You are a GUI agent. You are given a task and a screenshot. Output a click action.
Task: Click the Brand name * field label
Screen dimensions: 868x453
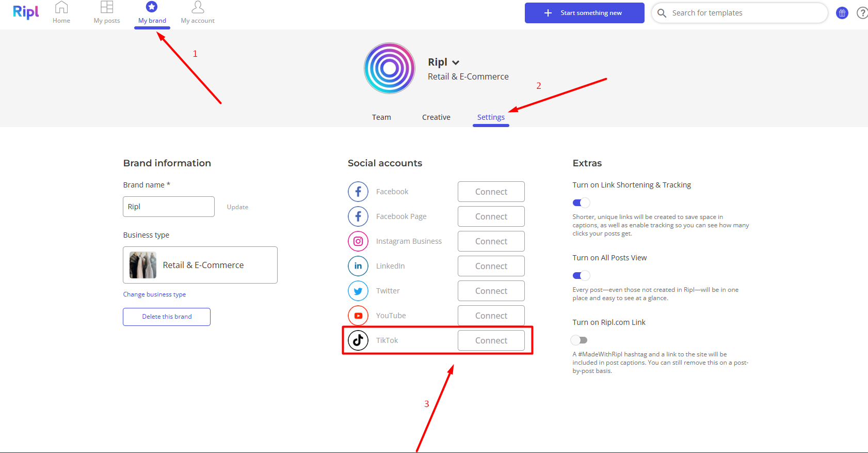[147, 185]
